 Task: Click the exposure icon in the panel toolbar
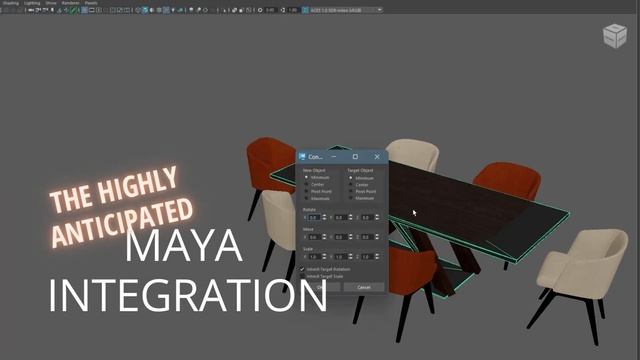[x=260, y=10]
